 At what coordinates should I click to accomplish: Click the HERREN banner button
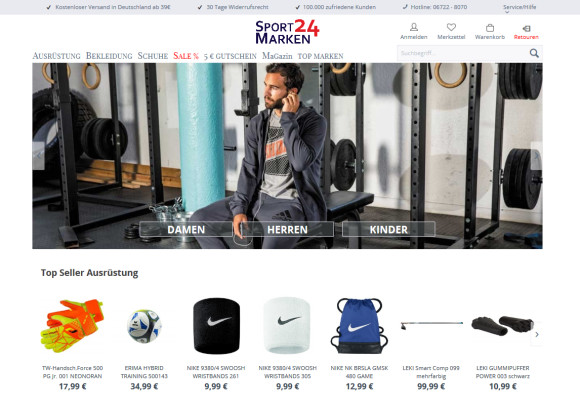(x=287, y=229)
